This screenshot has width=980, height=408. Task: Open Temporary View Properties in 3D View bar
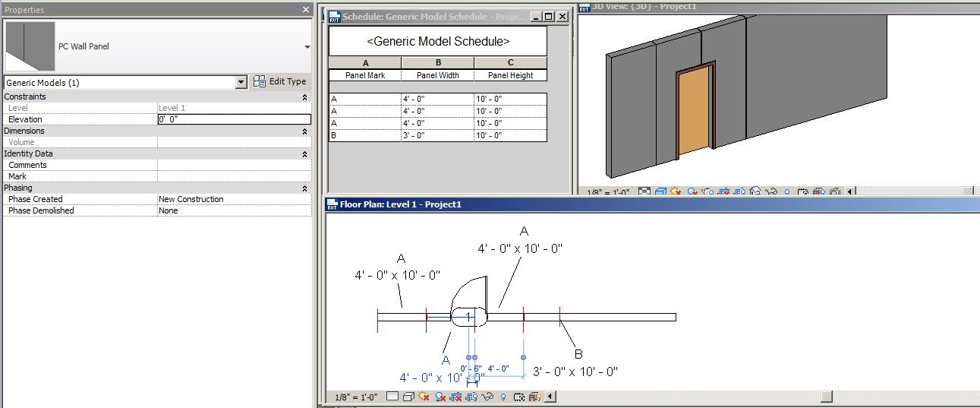coord(803,192)
